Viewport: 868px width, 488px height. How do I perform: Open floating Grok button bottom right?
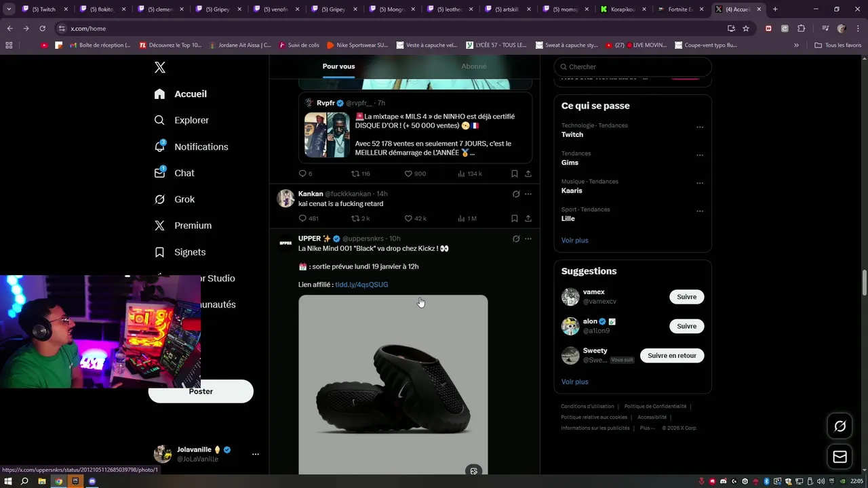[840, 426]
